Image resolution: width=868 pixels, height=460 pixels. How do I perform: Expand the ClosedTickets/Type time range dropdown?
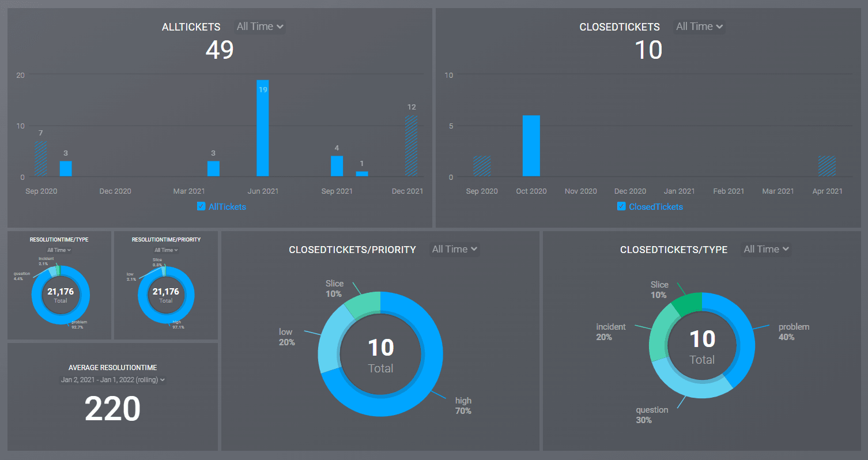[767, 249]
